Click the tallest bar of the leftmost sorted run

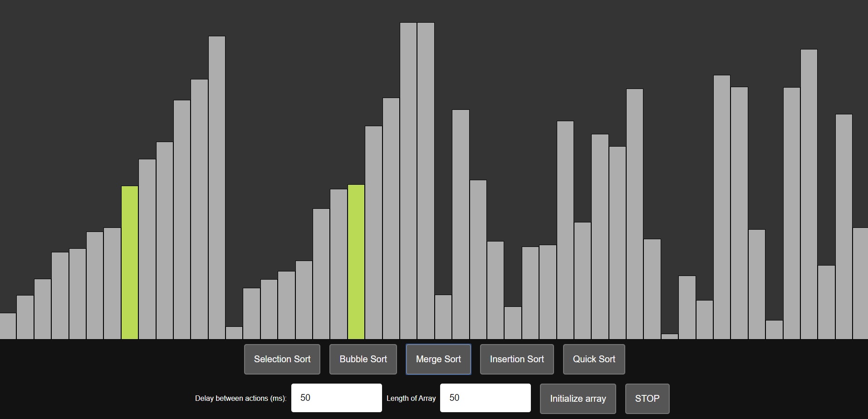pyautogui.click(x=217, y=187)
